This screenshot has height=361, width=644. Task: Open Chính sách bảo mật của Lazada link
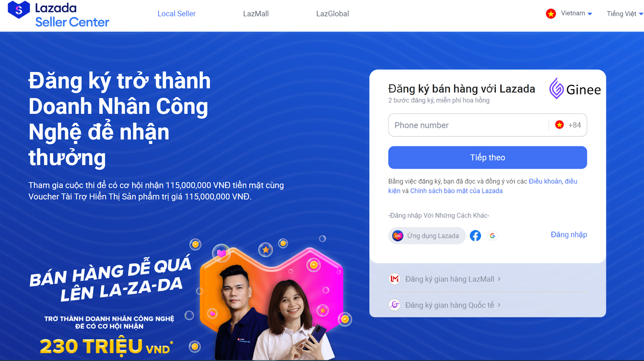(456, 191)
